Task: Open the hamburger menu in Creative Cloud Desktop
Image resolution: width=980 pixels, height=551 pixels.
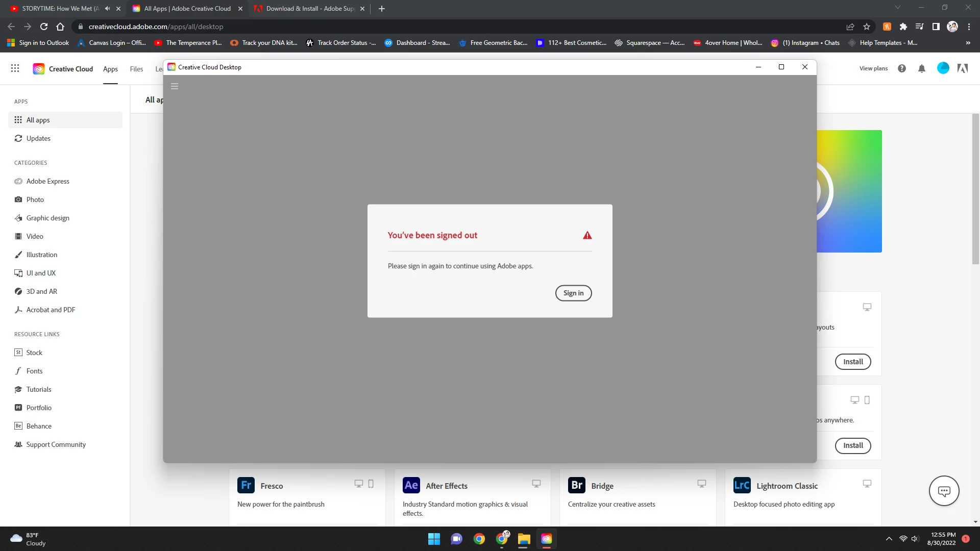Action: [175, 86]
